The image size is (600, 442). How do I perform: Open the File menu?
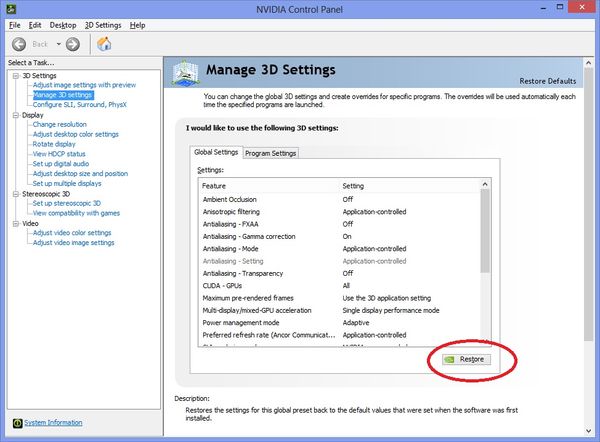click(15, 25)
